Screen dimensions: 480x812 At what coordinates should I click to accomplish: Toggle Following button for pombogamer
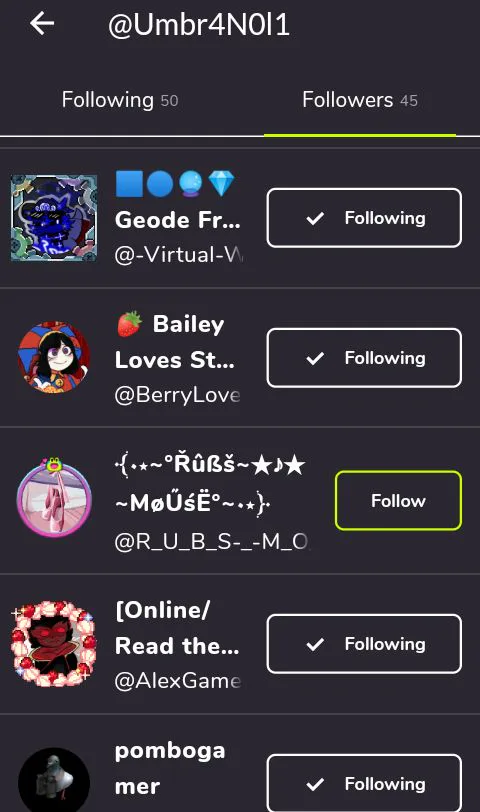tap(364, 783)
